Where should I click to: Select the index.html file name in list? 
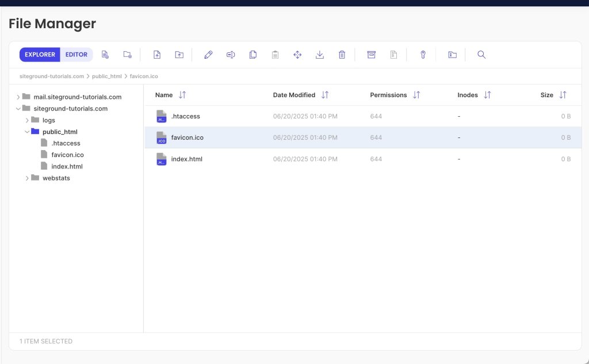(187, 159)
